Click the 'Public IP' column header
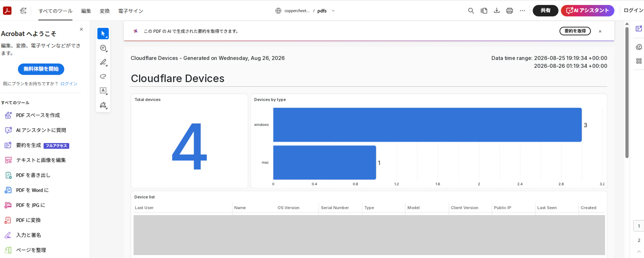The width and height of the screenshot is (644, 258). [x=503, y=208]
